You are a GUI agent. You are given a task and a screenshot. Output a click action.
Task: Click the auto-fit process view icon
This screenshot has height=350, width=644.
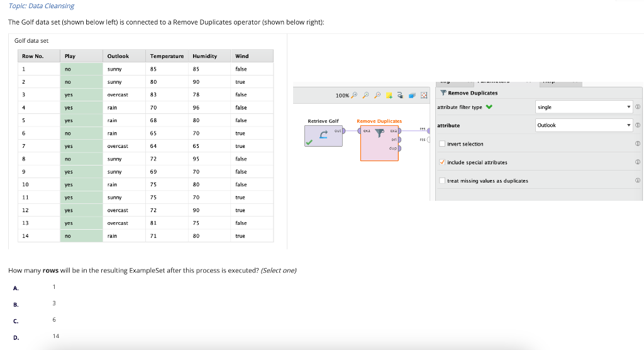[424, 96]
